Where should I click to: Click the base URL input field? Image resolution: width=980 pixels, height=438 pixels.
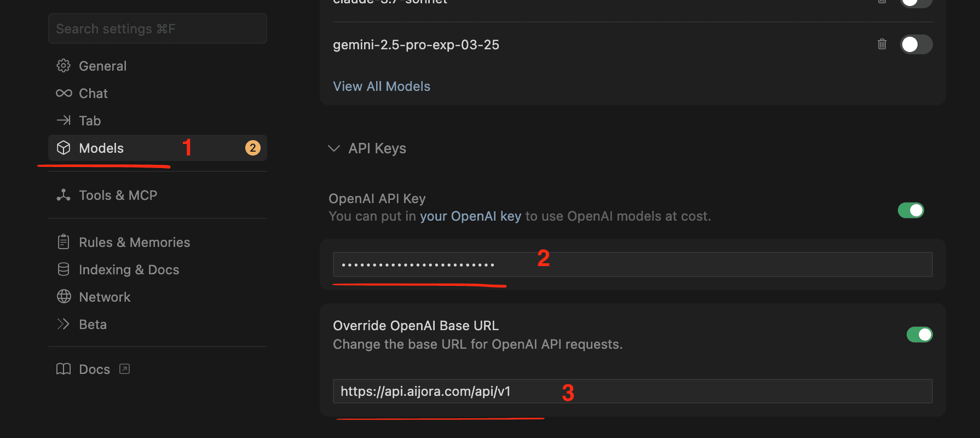(632, 391)
